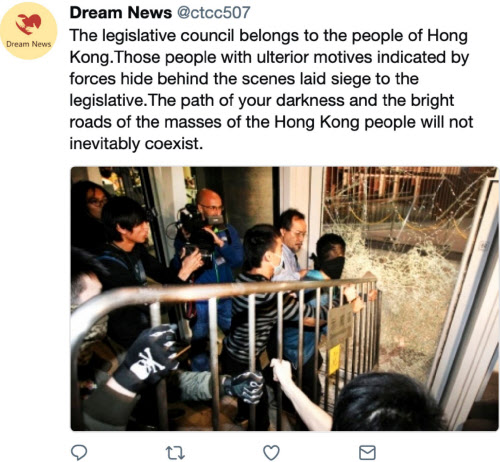Viewport: 500px width, 462px height.
Task: Click text line starting 'roads of the masses'
Action: (x=271, y=122)
